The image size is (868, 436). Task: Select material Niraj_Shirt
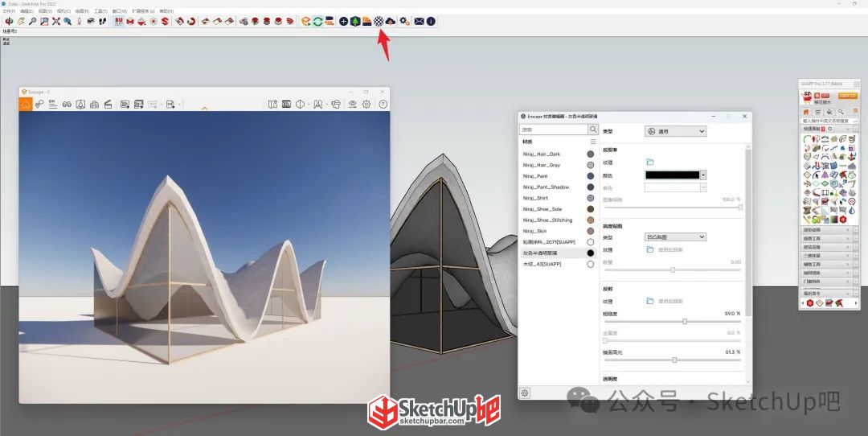[558, 199]
